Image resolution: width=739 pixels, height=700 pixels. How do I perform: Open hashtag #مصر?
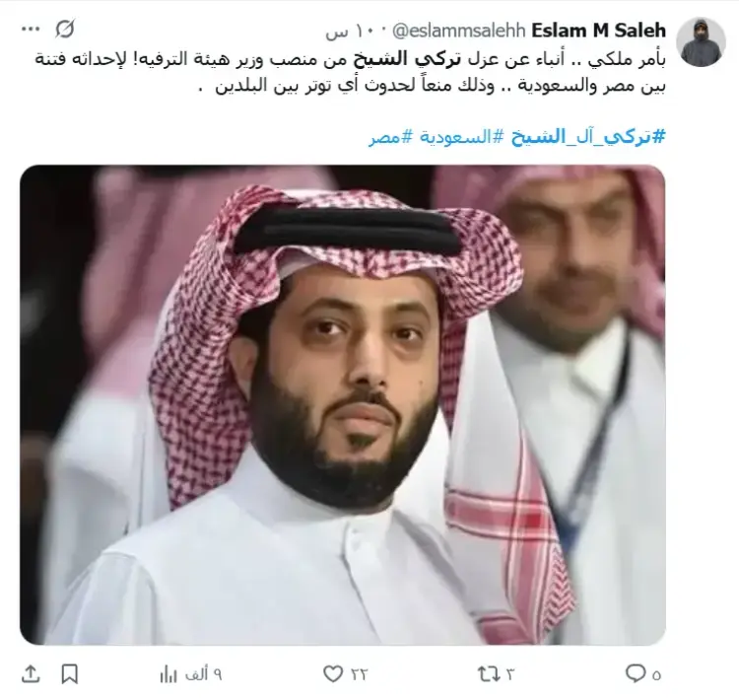click(391, 138)
